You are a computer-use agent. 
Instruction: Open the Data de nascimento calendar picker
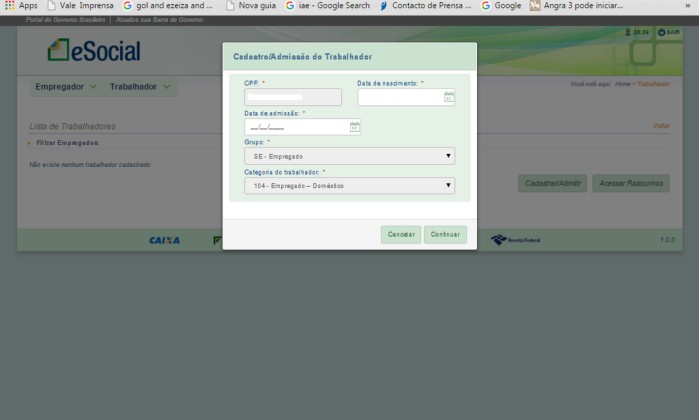pos(449,97)
